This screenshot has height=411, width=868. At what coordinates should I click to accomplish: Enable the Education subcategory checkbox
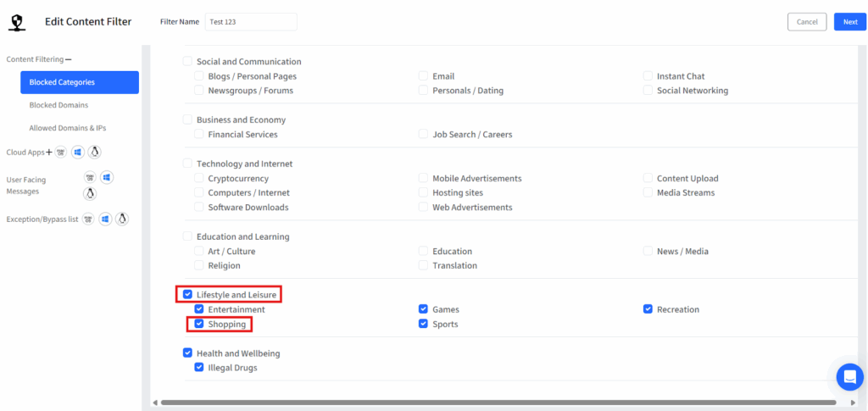point(424,251)
